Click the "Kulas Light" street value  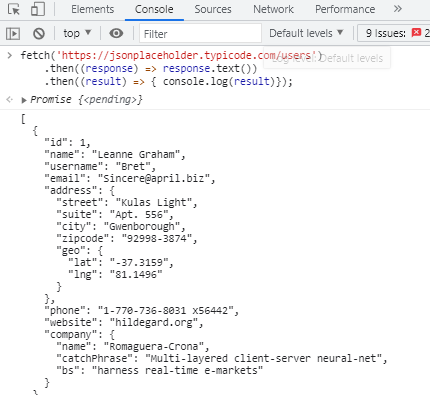tap(154, 202)
